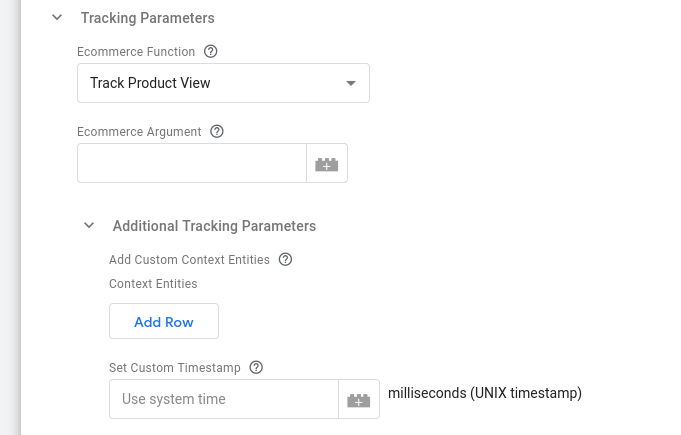Screen dimensions: 681x435
Task: Click the Ecommerce Function label
Action: [136, 51]
